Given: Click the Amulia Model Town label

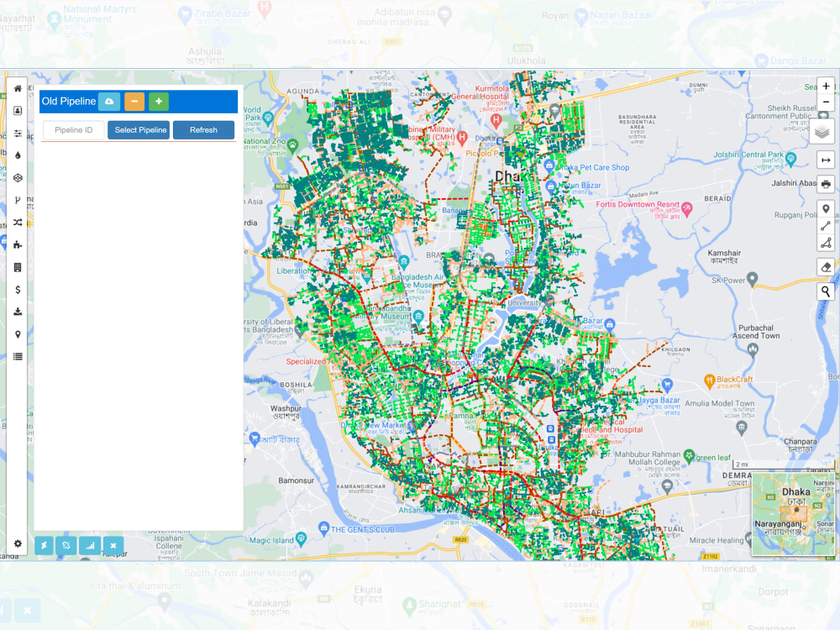Looking at the screenshot, I should pyautogui.click(x=720, y=403).
